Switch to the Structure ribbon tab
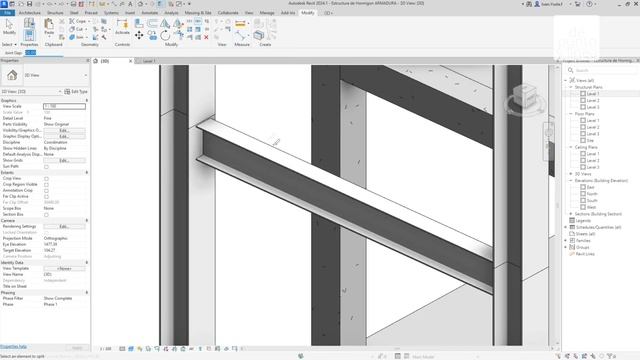The image size is (640, 360). [x=55, y=13]
